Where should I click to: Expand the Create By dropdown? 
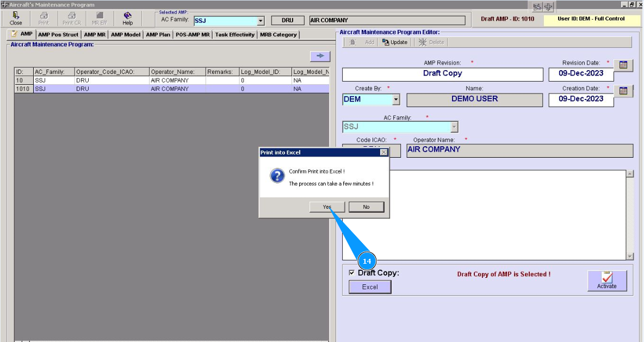click(396, 100)
